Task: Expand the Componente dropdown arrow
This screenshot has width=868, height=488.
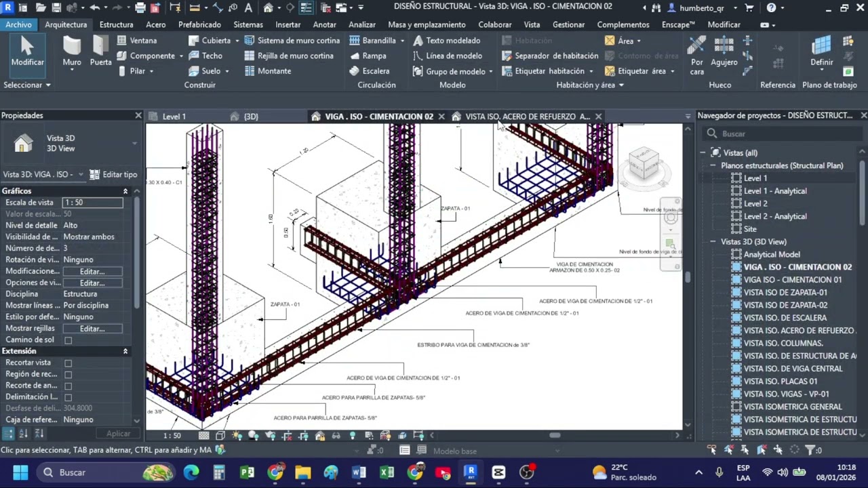Action: click(181, 56)
